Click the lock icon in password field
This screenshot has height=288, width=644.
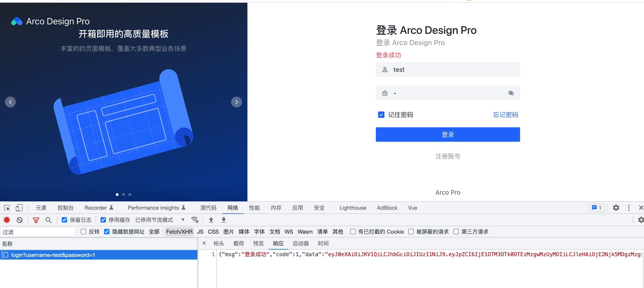pyautogui.click(x=385, y=93)
